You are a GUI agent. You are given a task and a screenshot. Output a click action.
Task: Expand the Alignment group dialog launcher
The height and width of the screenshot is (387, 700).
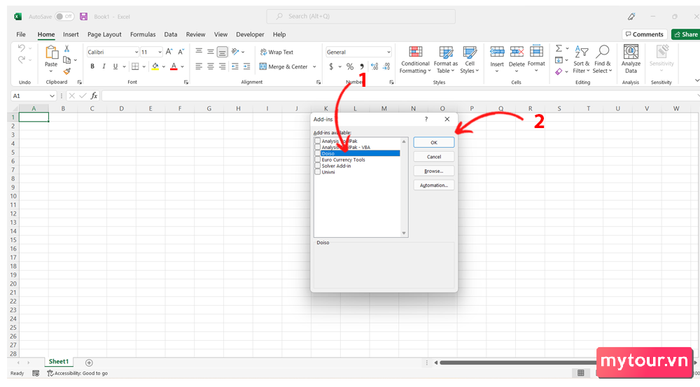(x=318, y=82)
